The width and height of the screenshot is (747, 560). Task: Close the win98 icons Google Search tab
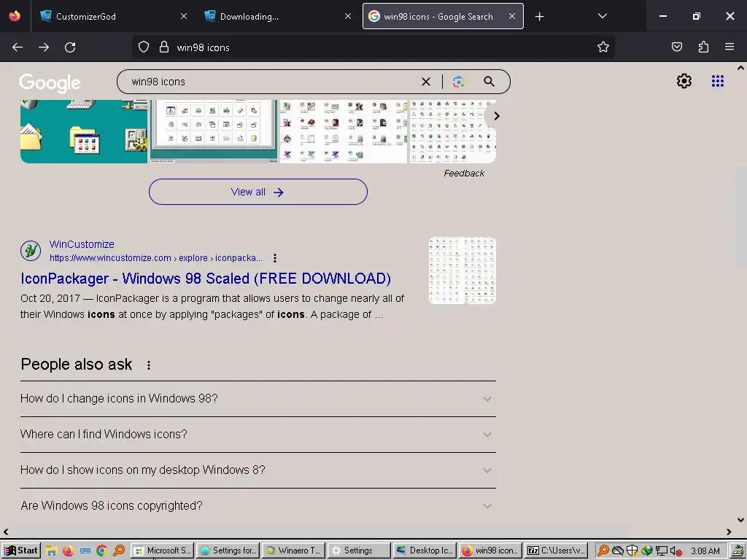pos(511,16)
